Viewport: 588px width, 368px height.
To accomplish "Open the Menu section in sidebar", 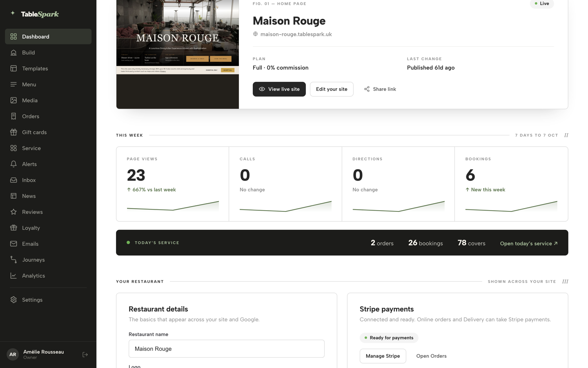I will point(48,85).
